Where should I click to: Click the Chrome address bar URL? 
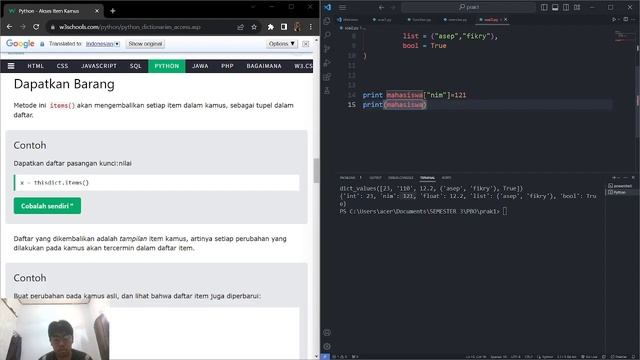(130, 27)
